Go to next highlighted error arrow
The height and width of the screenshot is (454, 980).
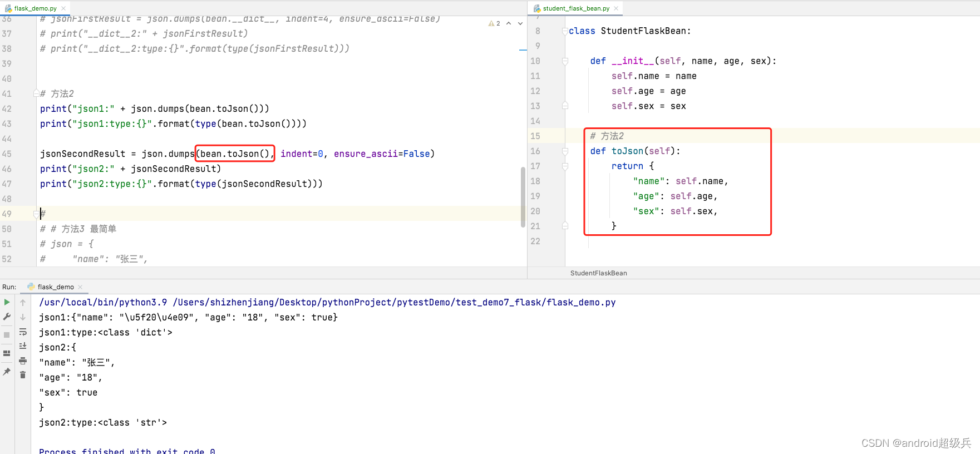tap(520, 23)
